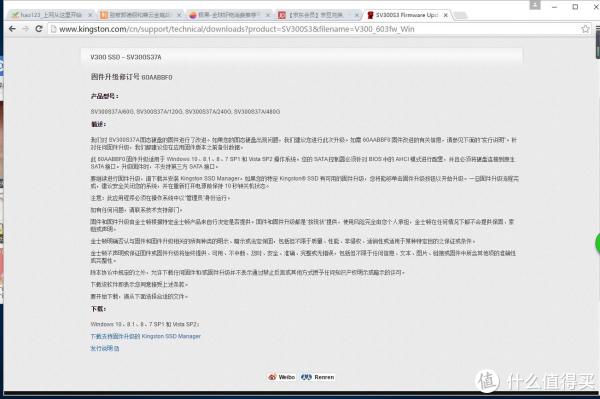Click the 'V300 SSD - SV300S37A' heading

[126, 57]
